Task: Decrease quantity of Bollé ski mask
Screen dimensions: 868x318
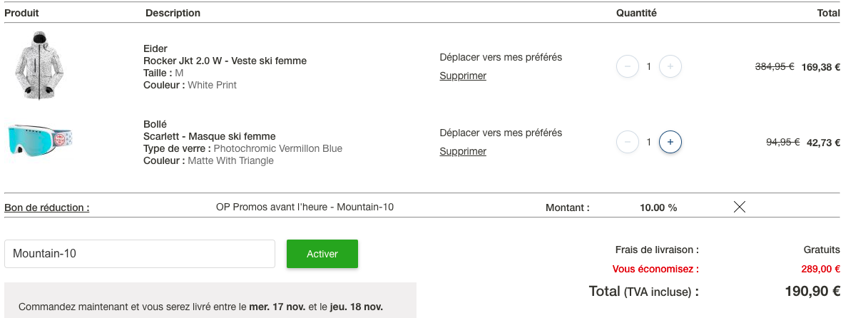Action: [x=627, y=142]
